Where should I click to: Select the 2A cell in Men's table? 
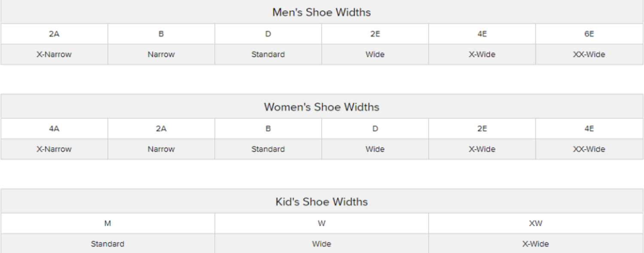[54, 34]
